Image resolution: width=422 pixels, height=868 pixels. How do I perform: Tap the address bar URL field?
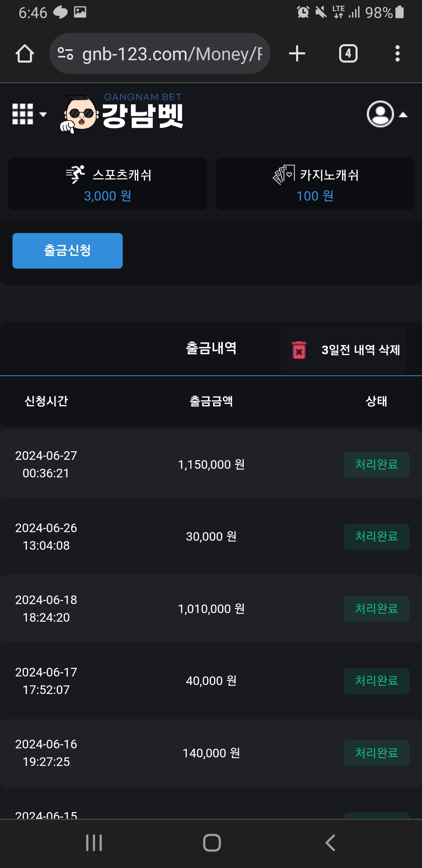tap(172, 54)
